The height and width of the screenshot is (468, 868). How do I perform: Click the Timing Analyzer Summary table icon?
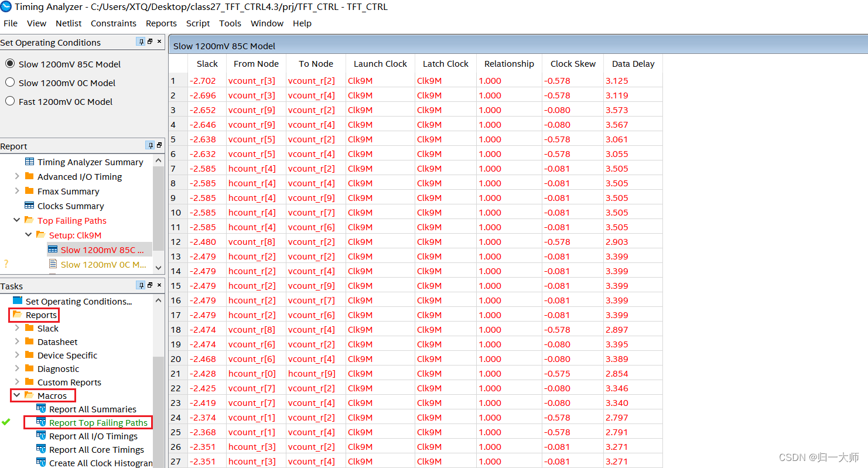point(29,162)
